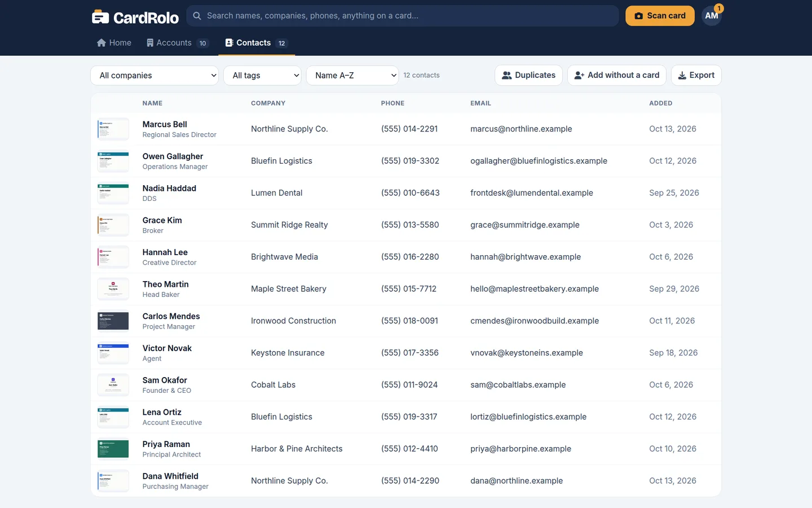Select the Contacts tab

tap(257, 43)
